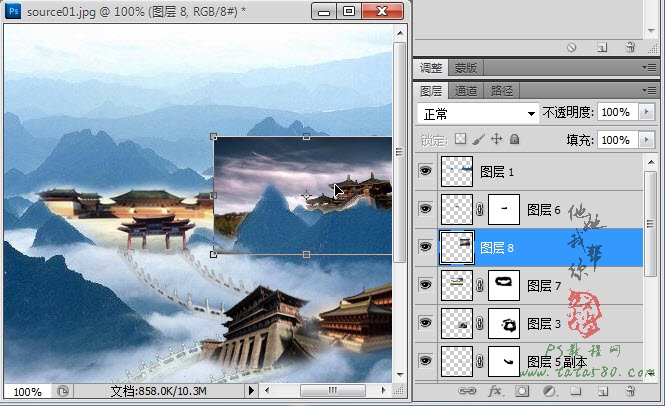Click the 图层 6 mask link icon
This screenshot has width=665, height=406.
coord(480,209)
